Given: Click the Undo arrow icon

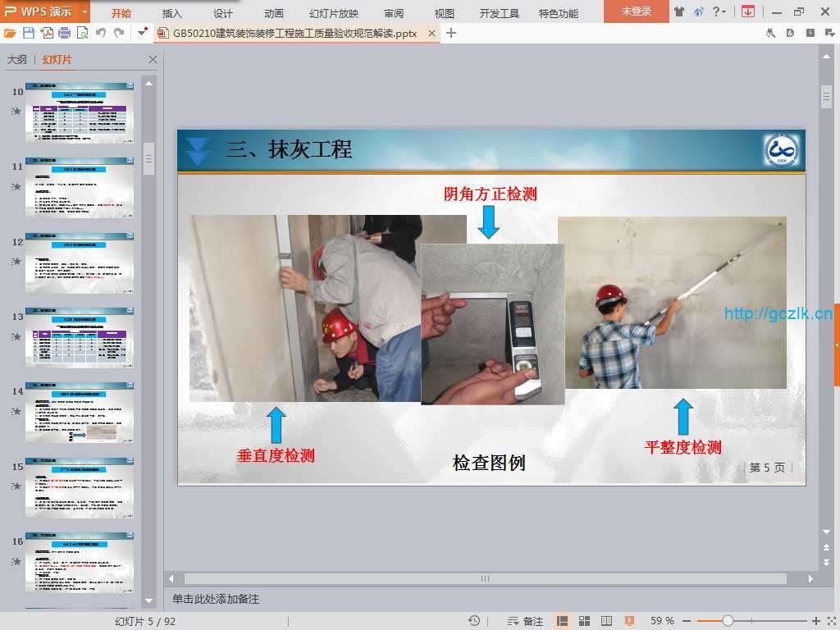Looking at the screenshot, I should point(100,33).
